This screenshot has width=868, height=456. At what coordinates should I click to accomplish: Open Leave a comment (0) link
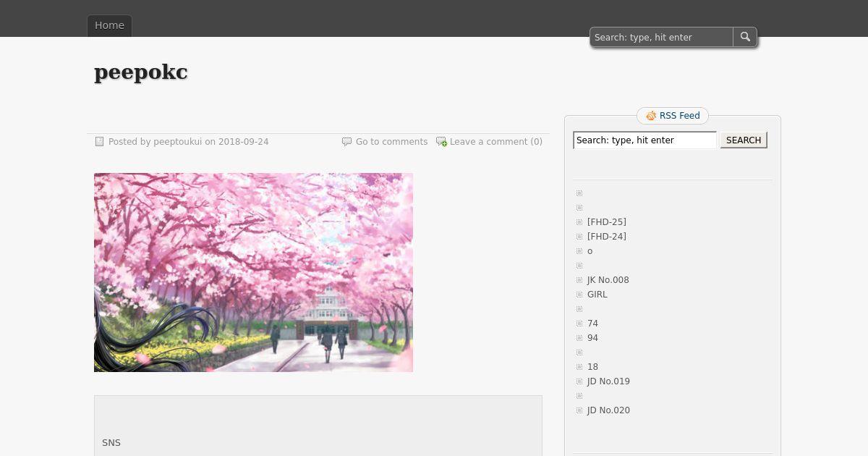(x=496, y=142)
